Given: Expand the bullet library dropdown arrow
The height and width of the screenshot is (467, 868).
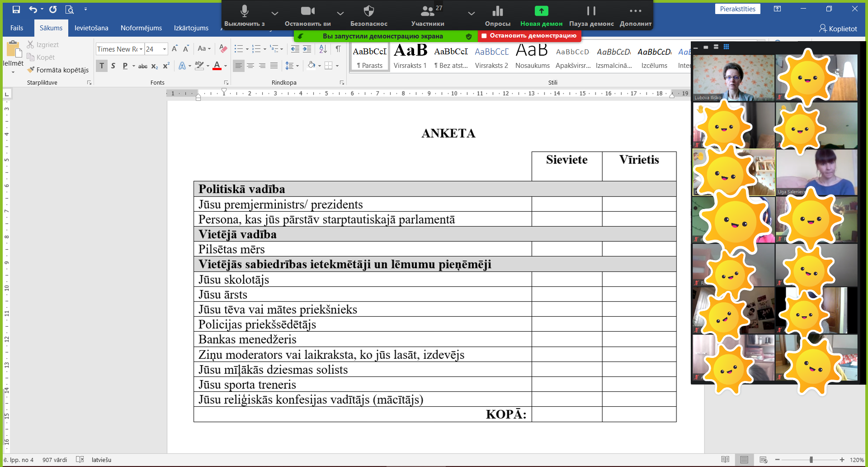Looking at the screenshot, I should pyautogui.click(x=247, y=49).
